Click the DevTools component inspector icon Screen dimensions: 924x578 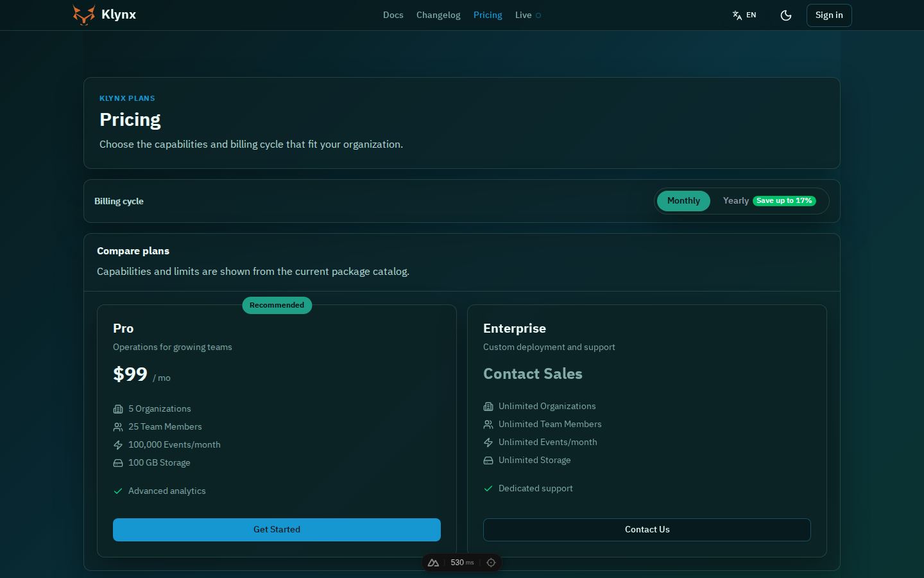[x=491, y=563]
